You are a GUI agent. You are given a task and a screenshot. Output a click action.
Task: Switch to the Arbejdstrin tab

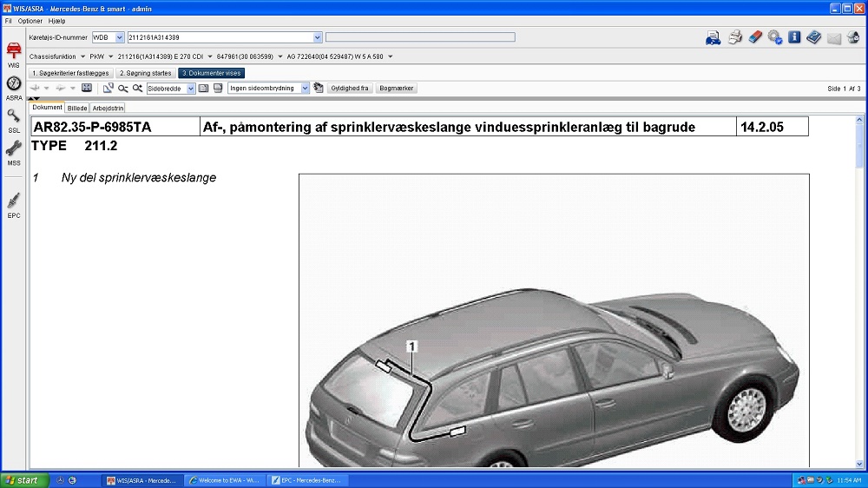(108, 108)
